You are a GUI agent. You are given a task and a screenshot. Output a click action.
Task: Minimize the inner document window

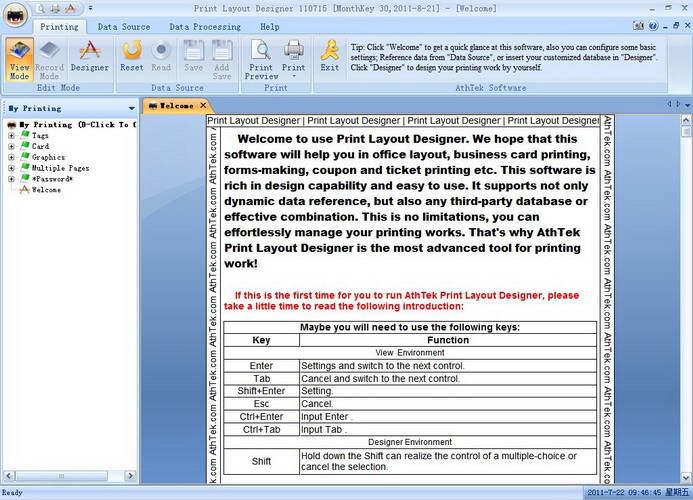(x=666, y=27)
